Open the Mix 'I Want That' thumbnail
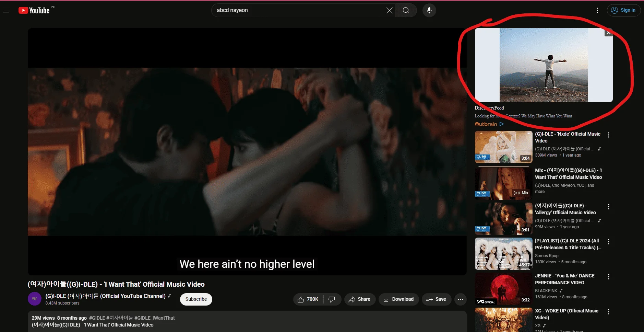This screenshot has width=644, height=332. pyautogui.click(x=503, y=184)
